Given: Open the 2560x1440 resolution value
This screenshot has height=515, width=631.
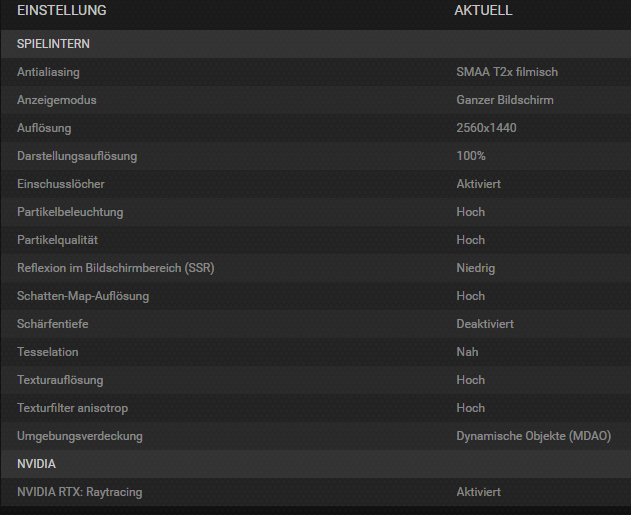Looking at the screenshot, I should [486, 128].
